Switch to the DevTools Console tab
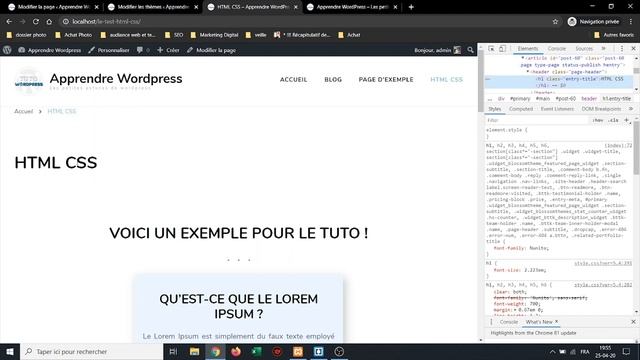This screenshot has width=640, height=360. (557, 49)
